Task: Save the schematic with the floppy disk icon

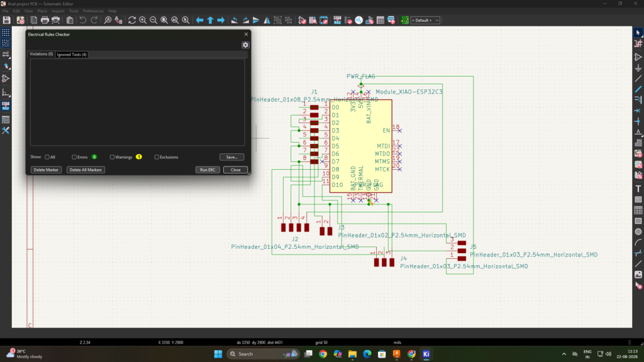Action: coord(6,20)
